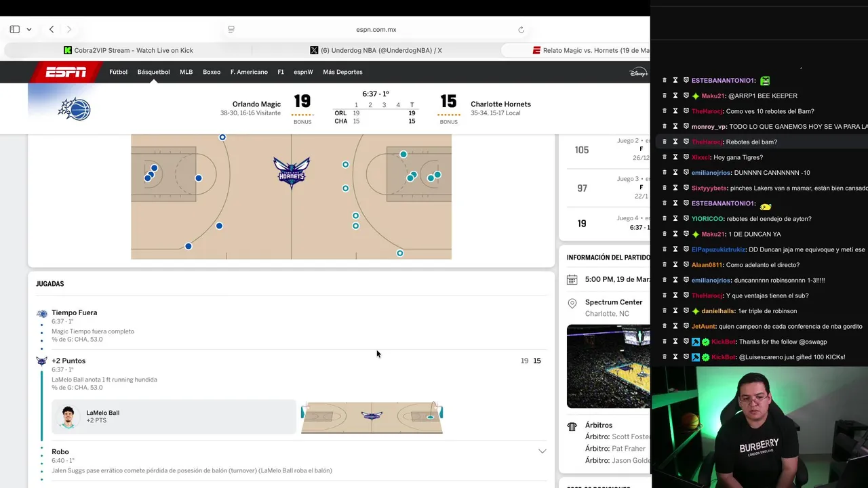
Task: Delete Sixtyyybets' message with trash icon
Action: coord(665,188)
